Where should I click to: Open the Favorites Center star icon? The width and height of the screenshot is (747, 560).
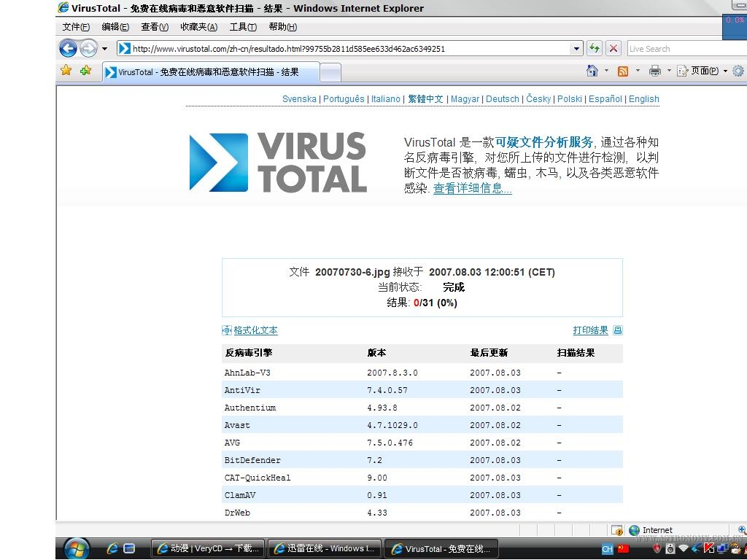(x=66, y=71)
